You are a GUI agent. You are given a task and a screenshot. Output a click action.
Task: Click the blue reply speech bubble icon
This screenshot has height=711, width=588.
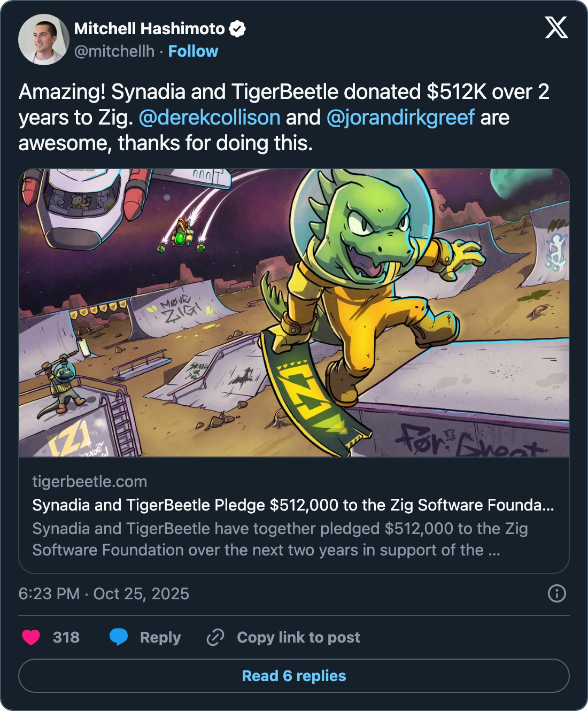pos(119,637)
